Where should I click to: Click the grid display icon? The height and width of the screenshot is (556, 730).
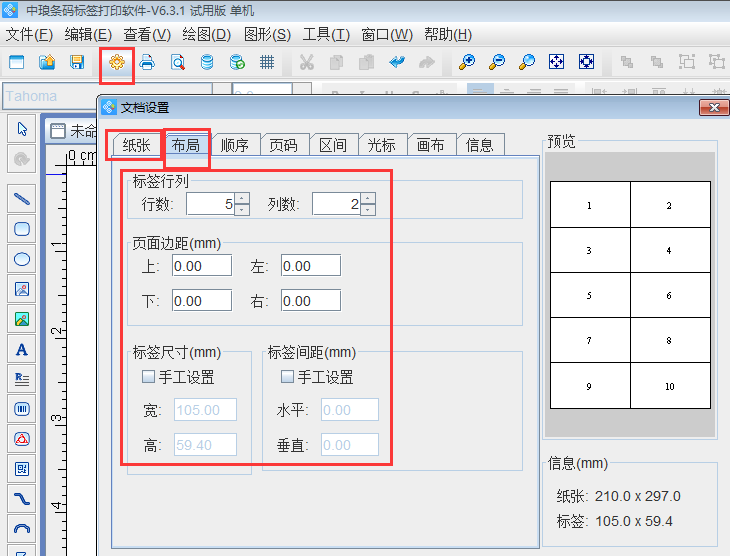point(267,62)
